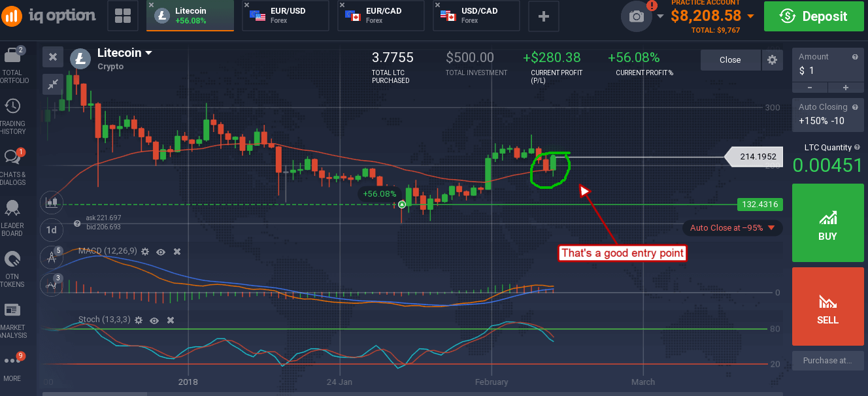Open Stoch indicator settings gear

[x=139, y=320]
